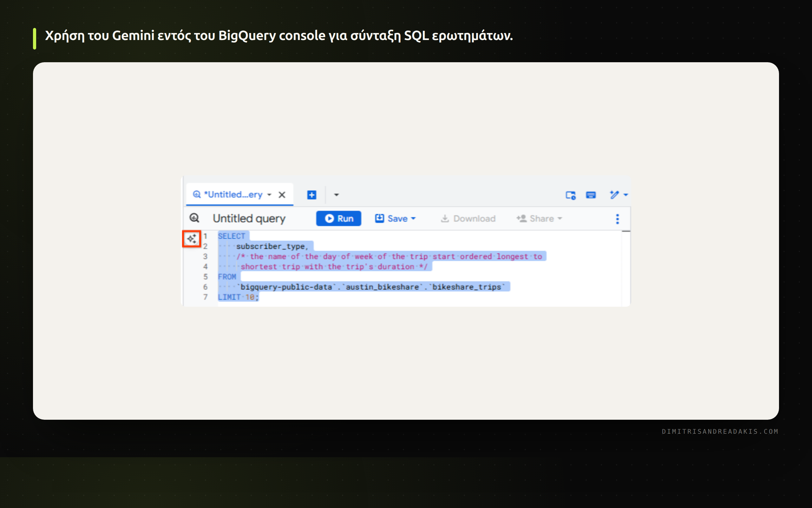Click the FROM keyword on line 5
Image resolution: width=812 pixels, height=508 pixels.
[227, 277]
